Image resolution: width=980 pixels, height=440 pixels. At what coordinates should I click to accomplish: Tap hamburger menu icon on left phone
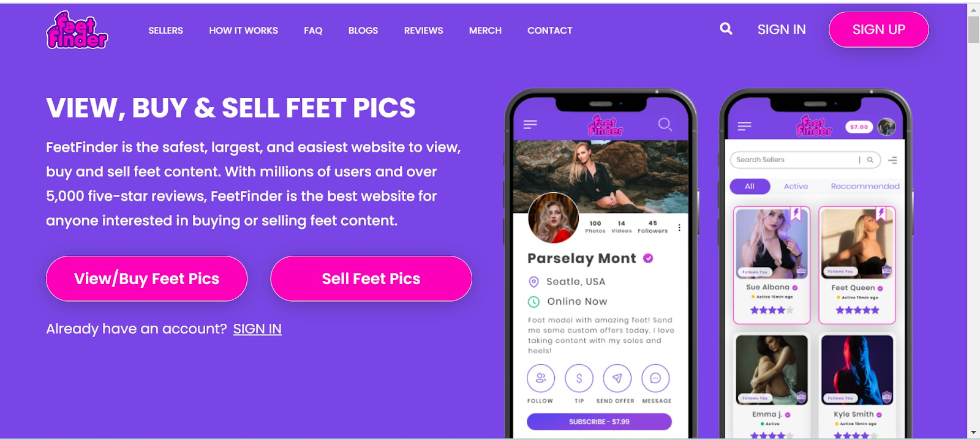530,124
